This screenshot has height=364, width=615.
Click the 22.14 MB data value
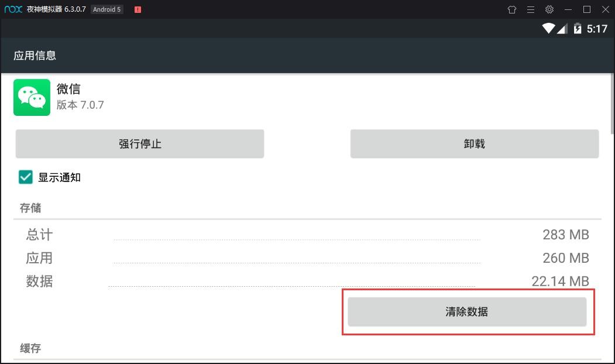560,281
